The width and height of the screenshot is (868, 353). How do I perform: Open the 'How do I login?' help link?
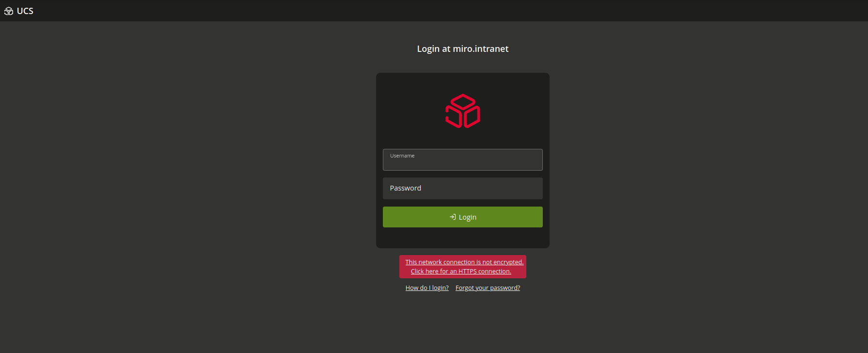coord(427,288)
